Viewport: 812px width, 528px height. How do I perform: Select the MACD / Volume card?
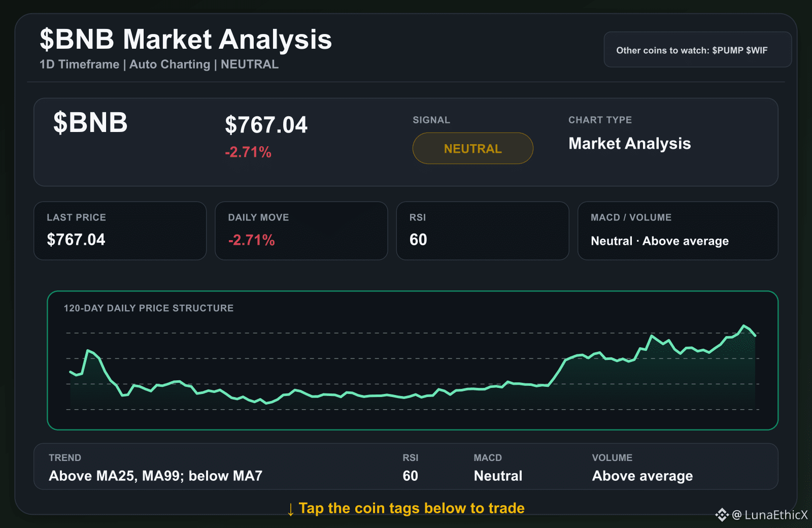pos(678,231)
